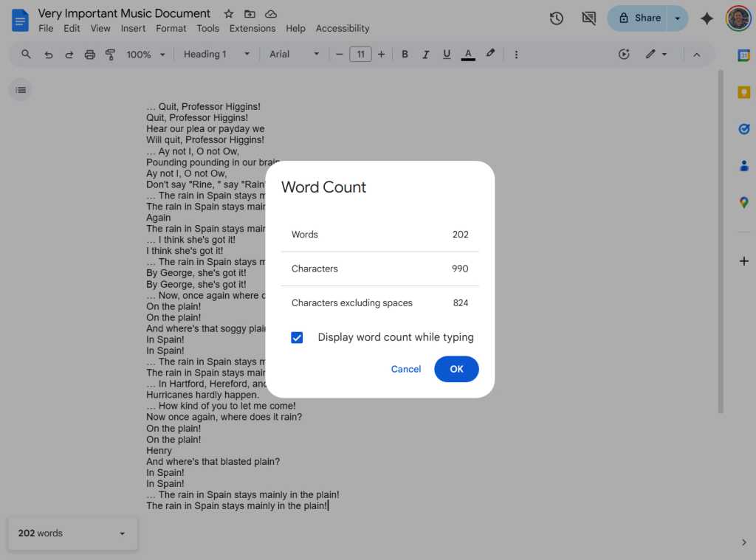This screenshot has width=756, height=560.
Task: Toggle bold formatting
Action: (x=405, y=55)
